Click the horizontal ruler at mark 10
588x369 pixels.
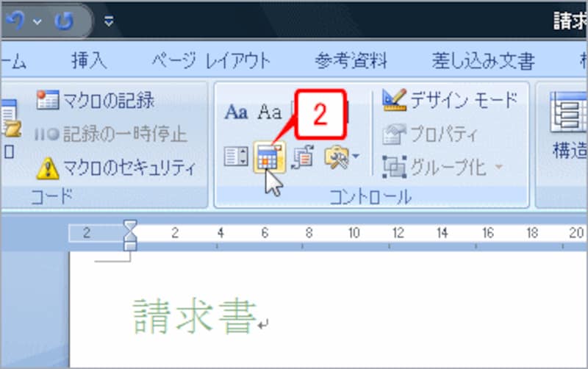point(354,233)
